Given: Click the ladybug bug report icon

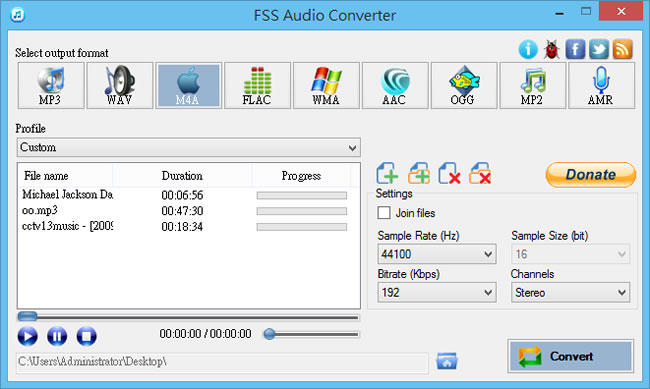Looking at the screenshot, I should click(x=551, y=50).
